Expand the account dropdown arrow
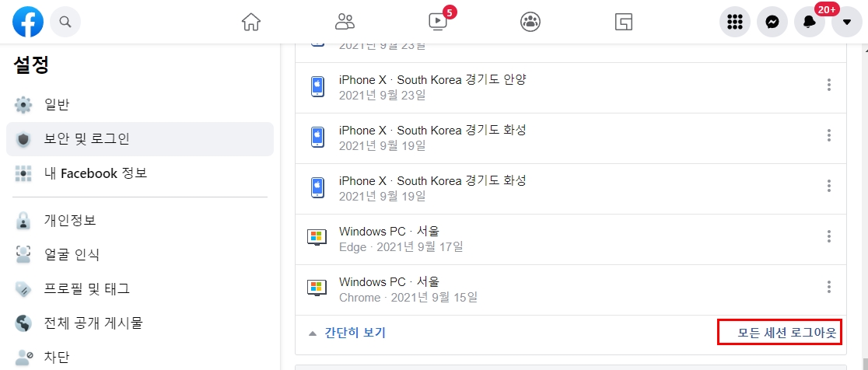 (x=846, y=22)
